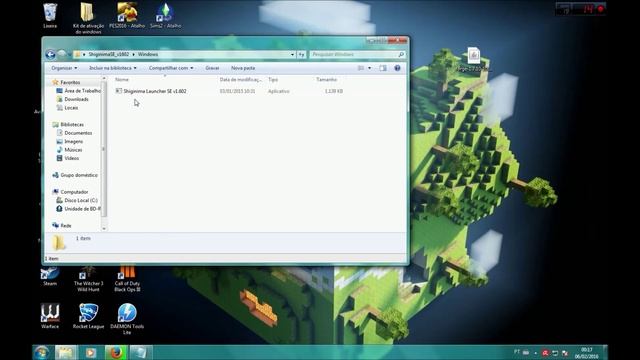Launch the Rocket League desktop shortcut
The image size is (640, 360).
(x=89, y=316)
